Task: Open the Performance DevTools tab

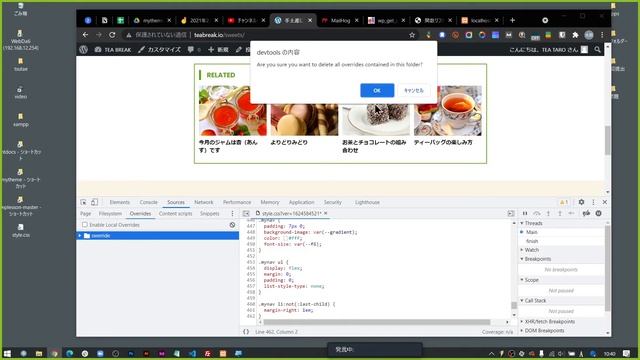Action: point(237,202)
